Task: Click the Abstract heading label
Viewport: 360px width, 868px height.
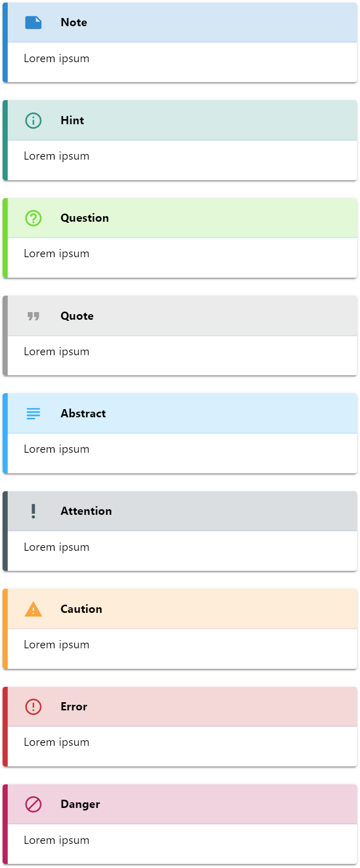Action: coord(83,414)
